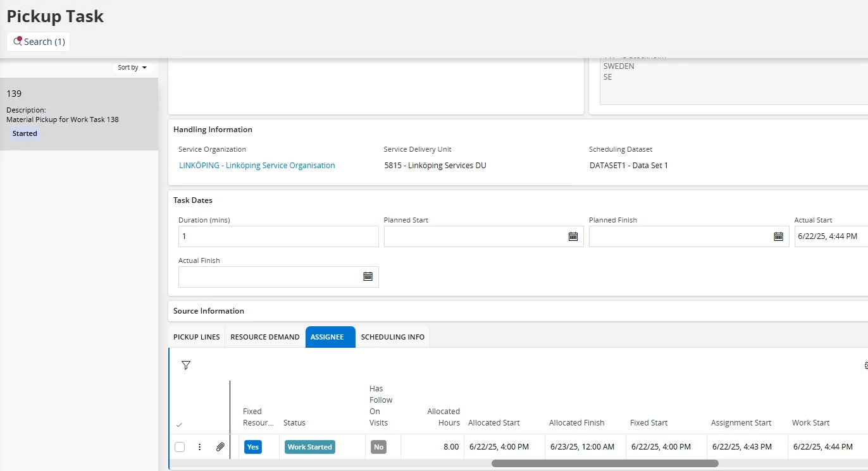This screenshot has width=868, height=471.
Task: Click the 5815 - Linköping Services DU value
Action: 435,166
